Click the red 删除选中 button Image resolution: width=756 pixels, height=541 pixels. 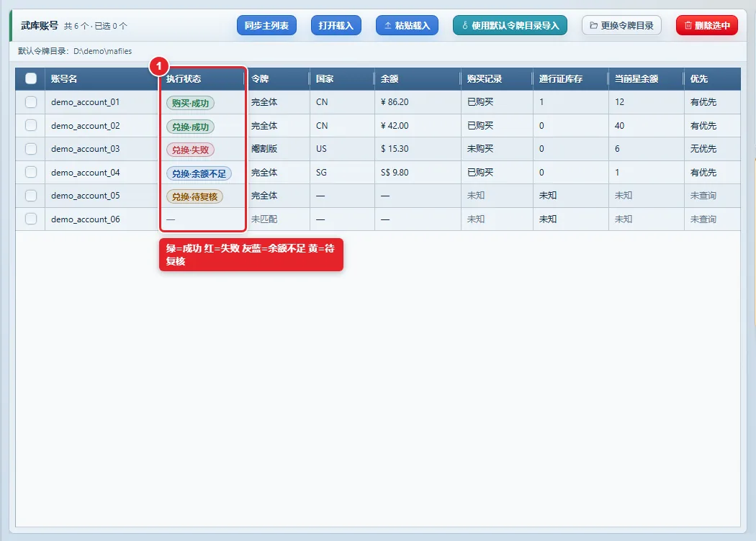707,25
